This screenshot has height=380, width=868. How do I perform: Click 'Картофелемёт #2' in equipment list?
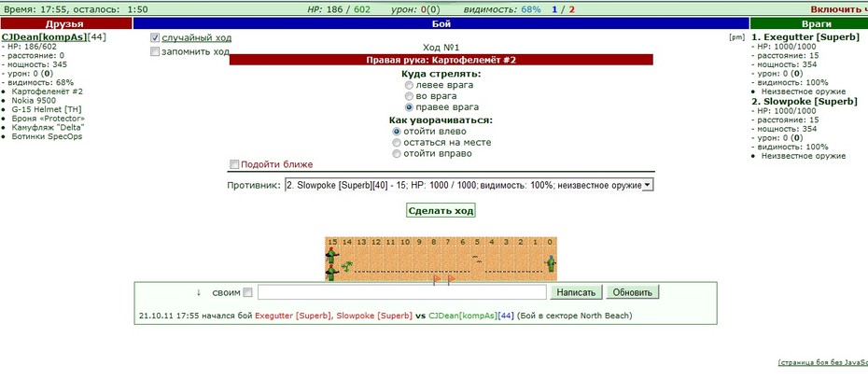[x=47, y=91]
